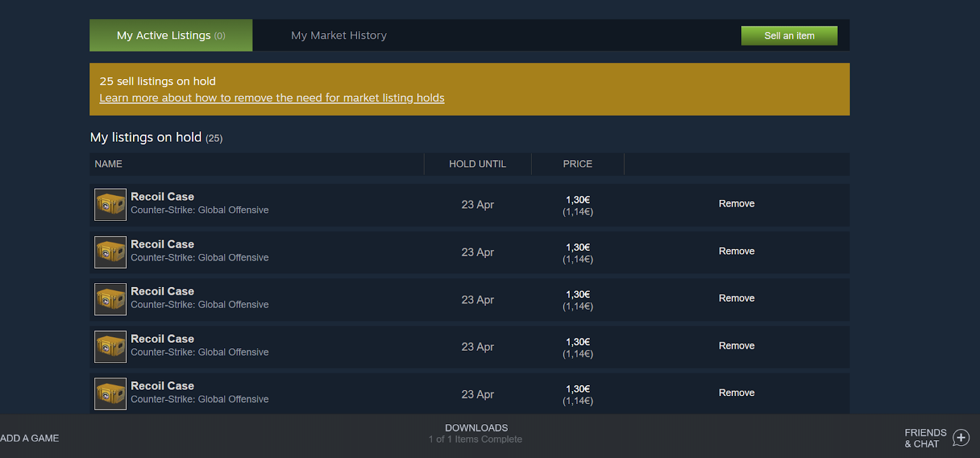Remove the third Recoil Case listing
980x458 pixels.
coord(736,299)
